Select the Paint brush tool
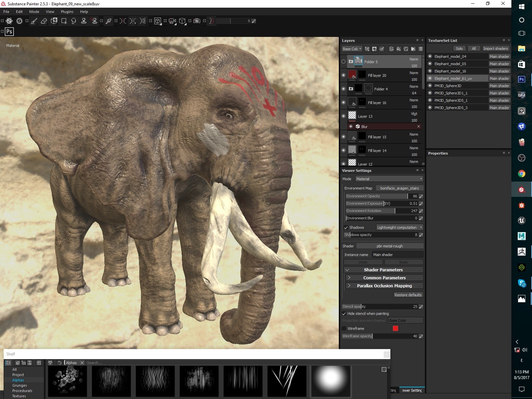This screenshot has width=532, height=399. 34,21
